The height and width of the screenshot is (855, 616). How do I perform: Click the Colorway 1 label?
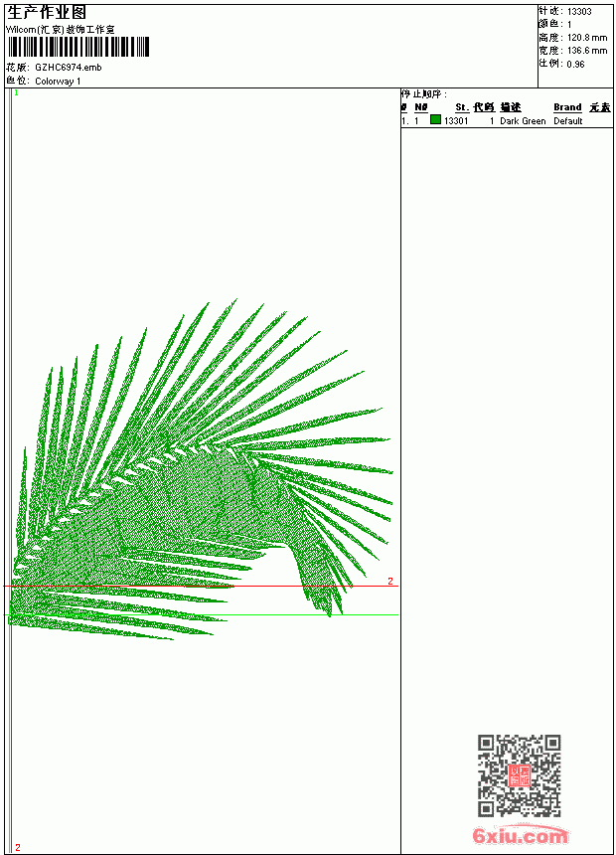coord(58,82)
